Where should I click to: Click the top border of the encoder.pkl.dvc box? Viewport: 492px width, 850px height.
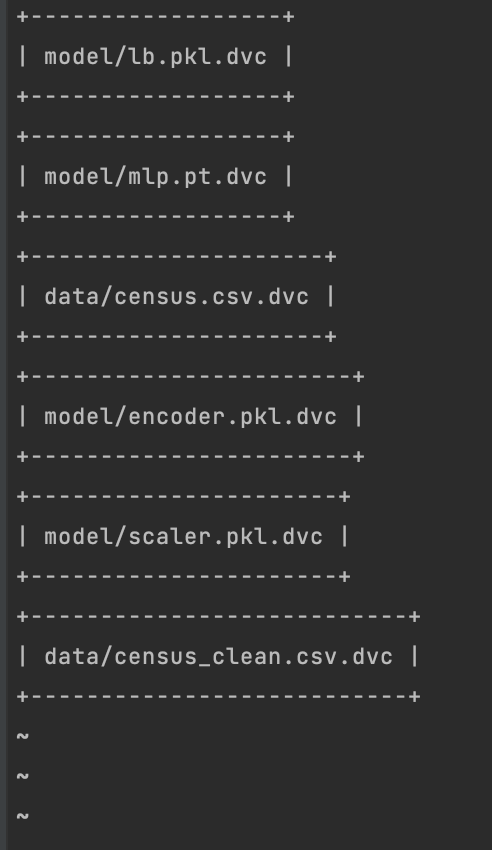pyautogui.click(x=191, y=376)
